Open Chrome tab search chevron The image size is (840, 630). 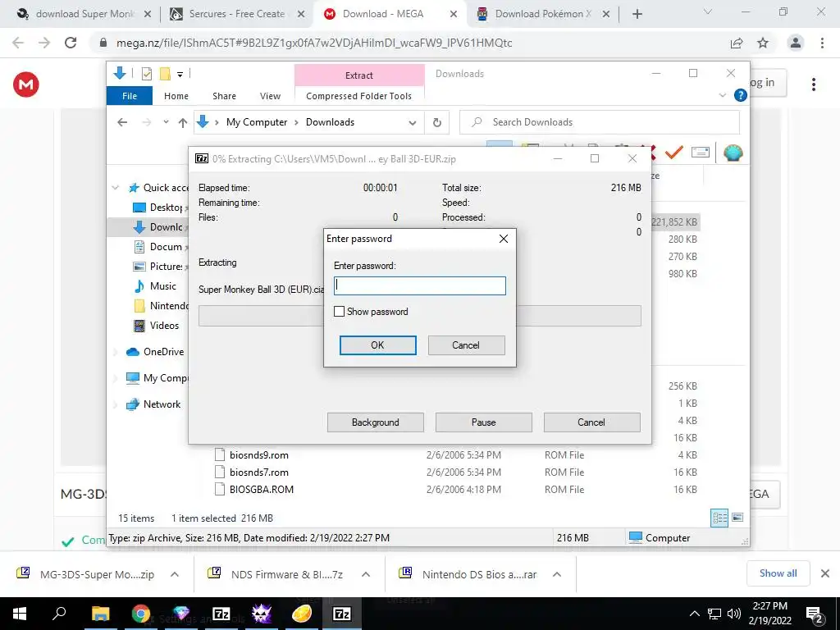pos(708,11)
